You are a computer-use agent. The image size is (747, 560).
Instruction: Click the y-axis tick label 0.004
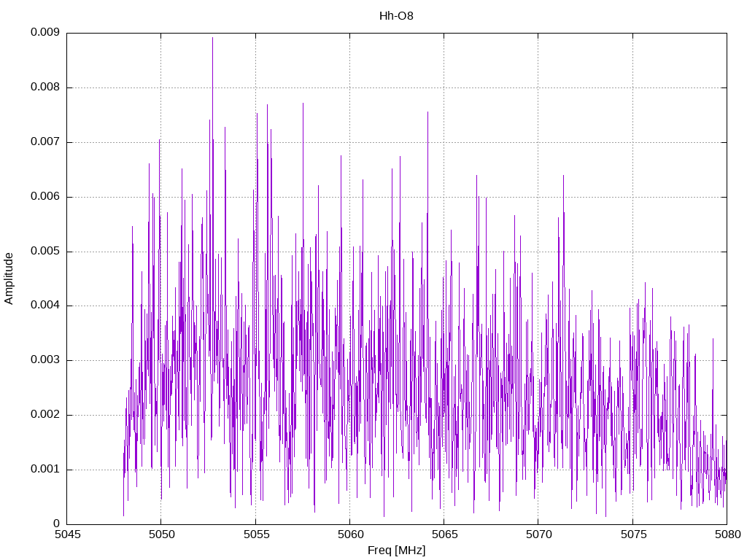[45, 306]
